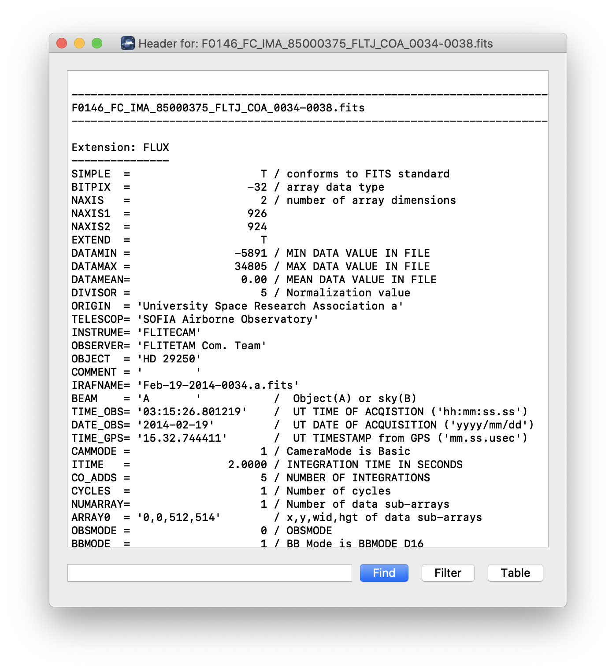Viewport: 616px width, 672px height.
Task: Open the Table view
Action: pyautogui.click(x=515, y=573)
